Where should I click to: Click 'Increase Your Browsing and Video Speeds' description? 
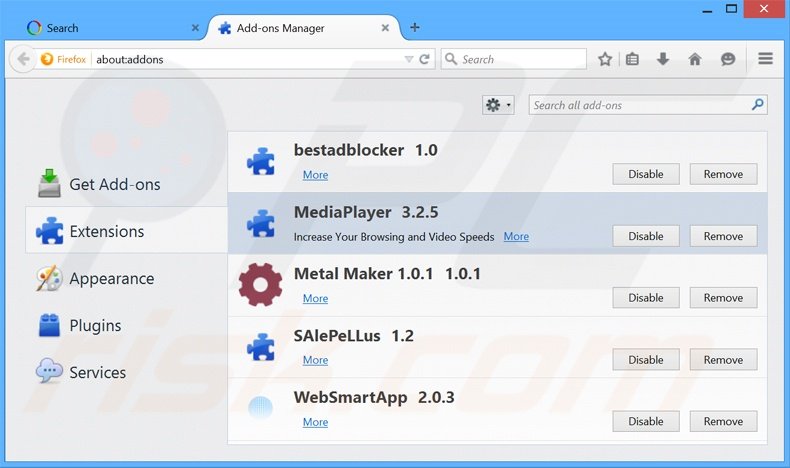[x=394, y=237]
